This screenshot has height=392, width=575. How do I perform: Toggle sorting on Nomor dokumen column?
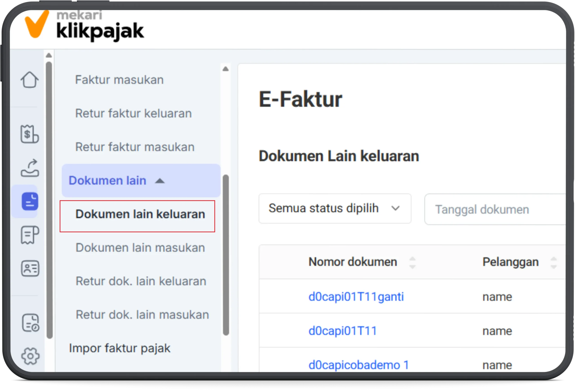point(412,262)
